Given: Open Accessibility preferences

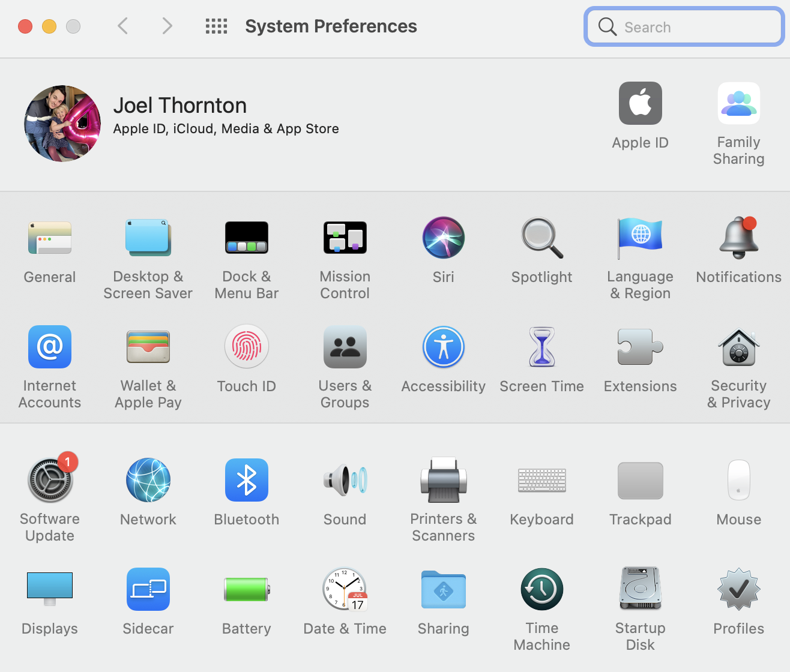Looking at the screenshot, I should click(444, 347).
